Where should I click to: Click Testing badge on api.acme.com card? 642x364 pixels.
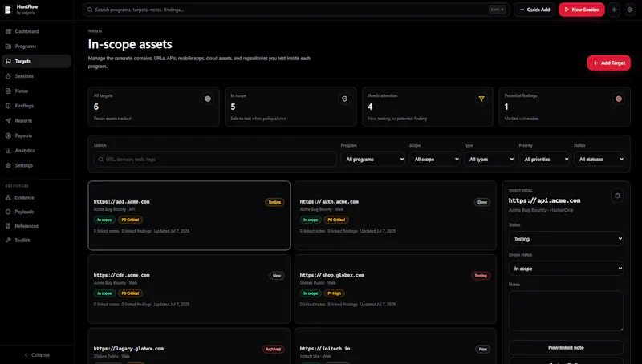click(x=274, y=202)
